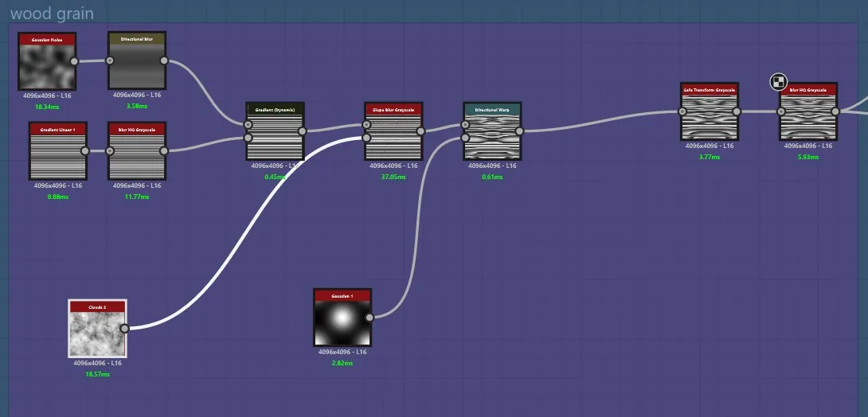Click the 37.05ms timing under Slope Blur Grayscale
The image size is (868, 417).
(x=393, y=177)
